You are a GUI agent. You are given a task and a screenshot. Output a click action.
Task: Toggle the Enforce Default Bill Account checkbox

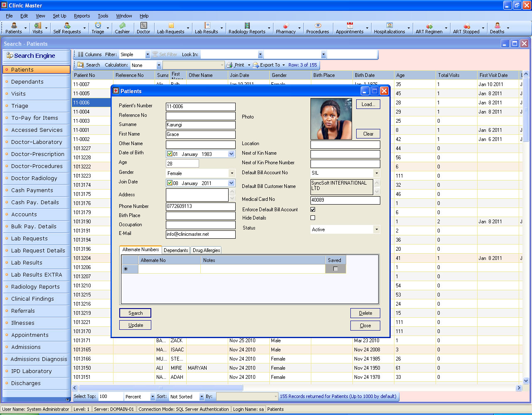(x=313, y=210)
